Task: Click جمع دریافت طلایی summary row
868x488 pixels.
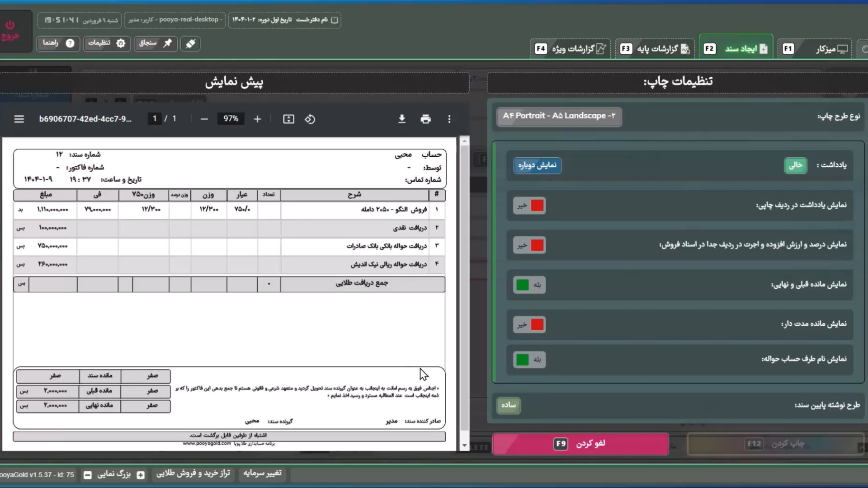Action: (x=229, y=284)
